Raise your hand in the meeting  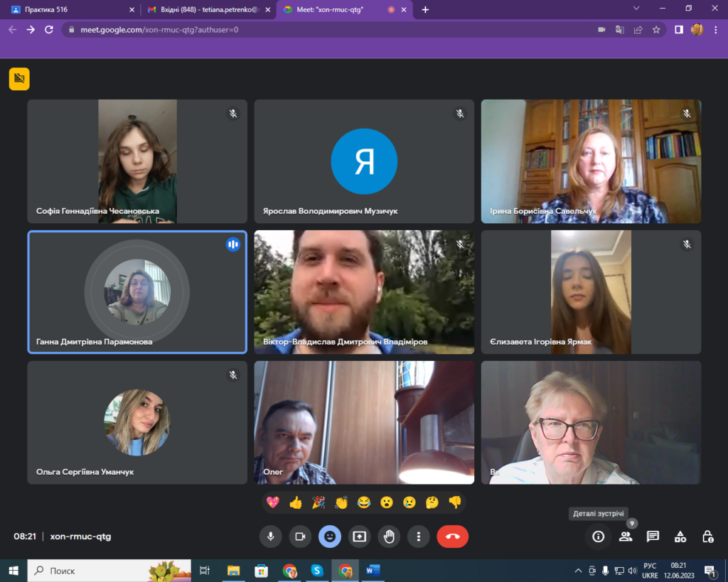[x=390, y=537]
